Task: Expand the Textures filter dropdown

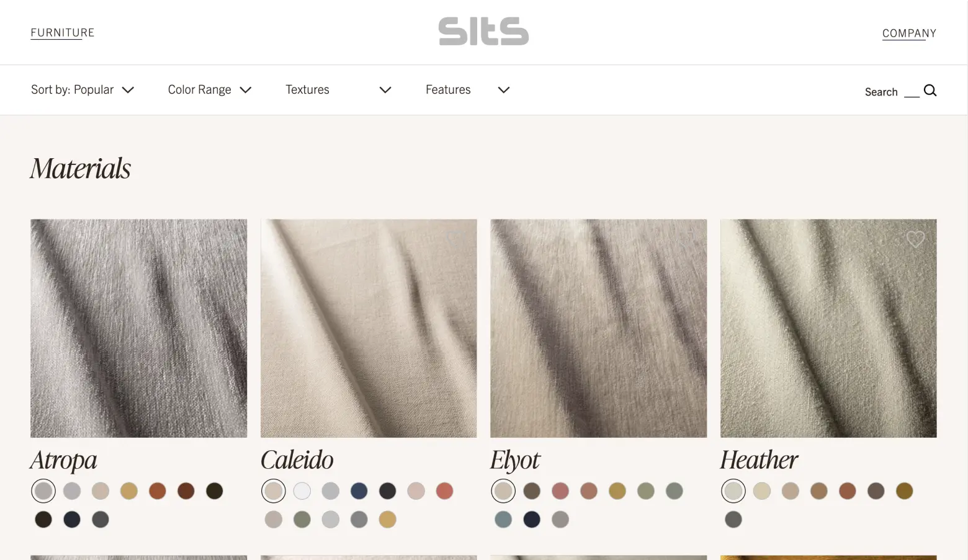Action: coord(338,90)
